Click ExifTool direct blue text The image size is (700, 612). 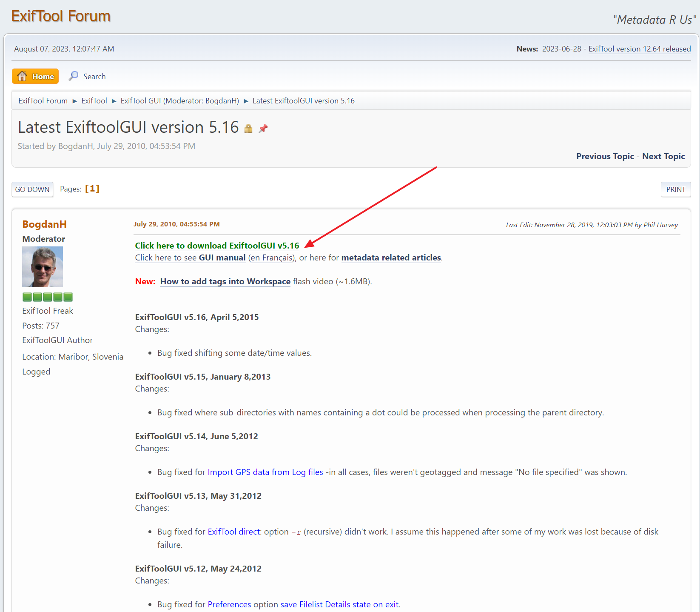point(234,532)
